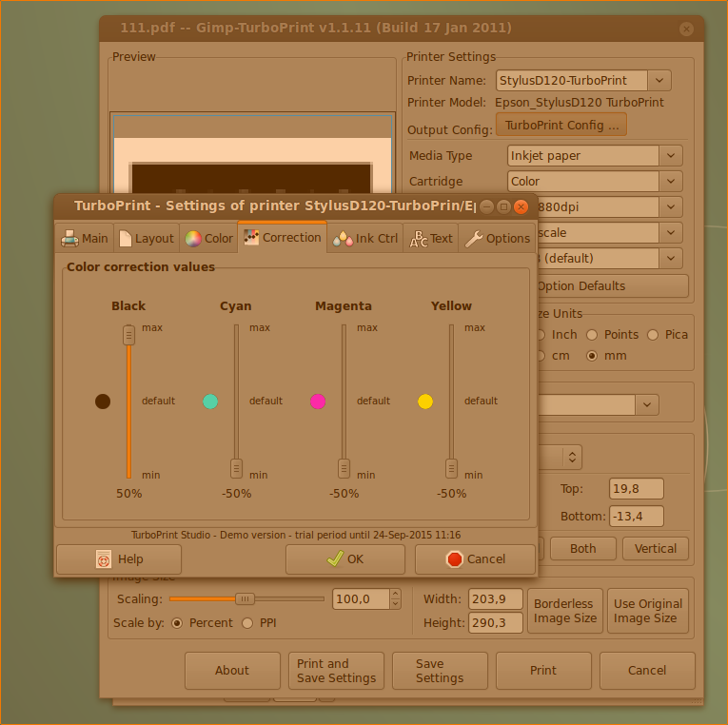728x725 pixels.
Task: Expand the Media Type dropdown
Action: (x=671, y=156)
